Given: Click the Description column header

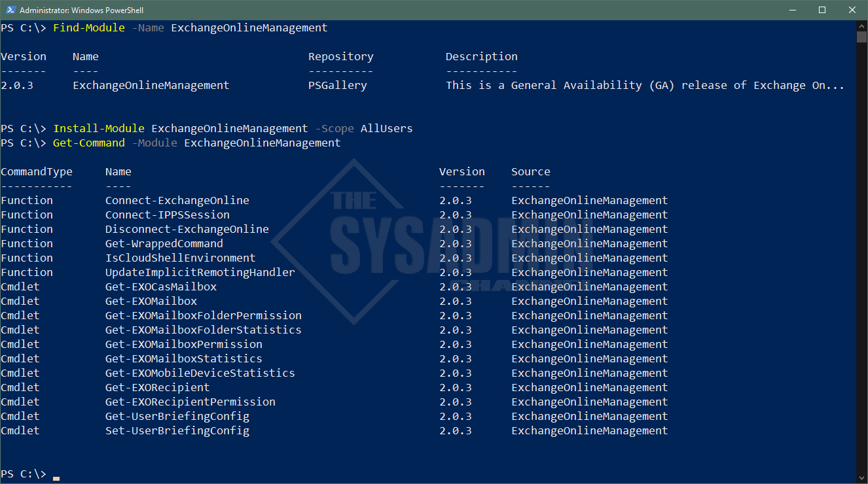Looking at the screenshot, I should coord(482,56).
